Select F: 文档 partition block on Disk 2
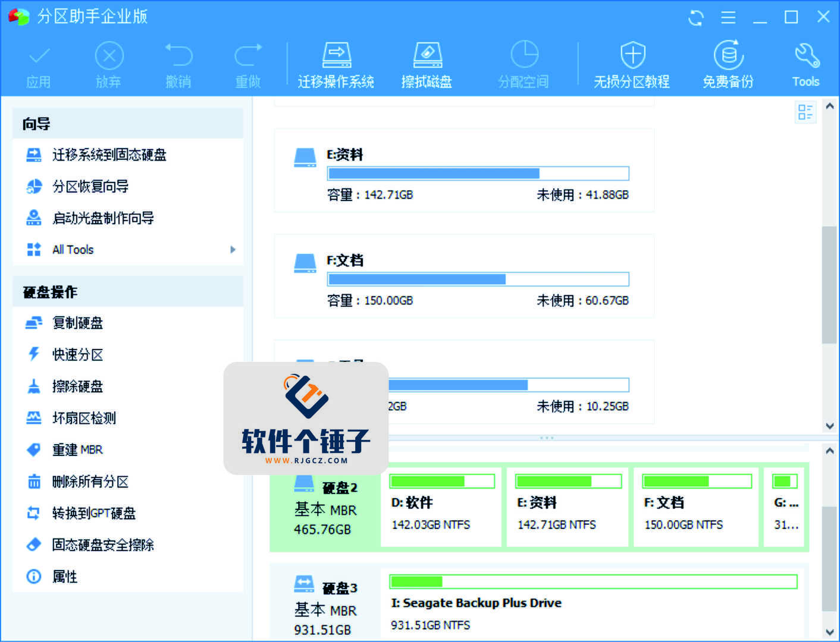Viewport: 840px width, 642px height. pos(696,508)
